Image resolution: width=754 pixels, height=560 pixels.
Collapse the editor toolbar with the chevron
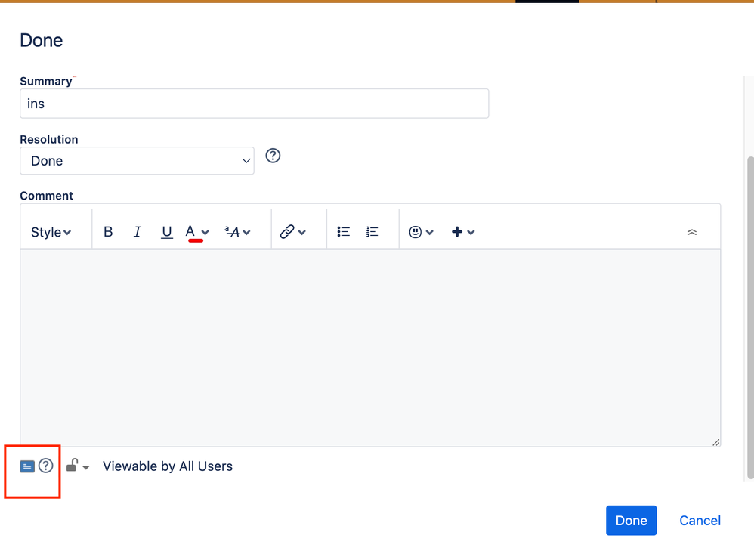[x=692, y=232]
